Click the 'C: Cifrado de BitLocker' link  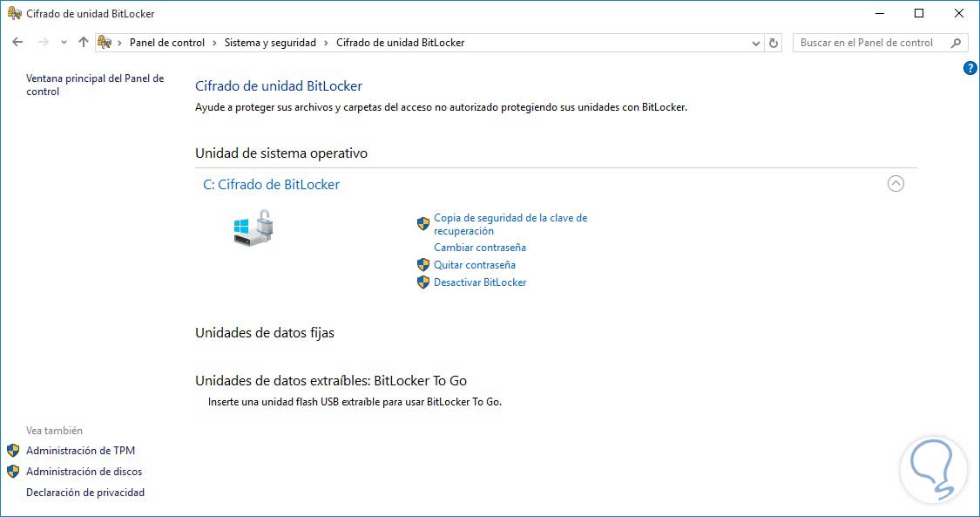point(271,185)
